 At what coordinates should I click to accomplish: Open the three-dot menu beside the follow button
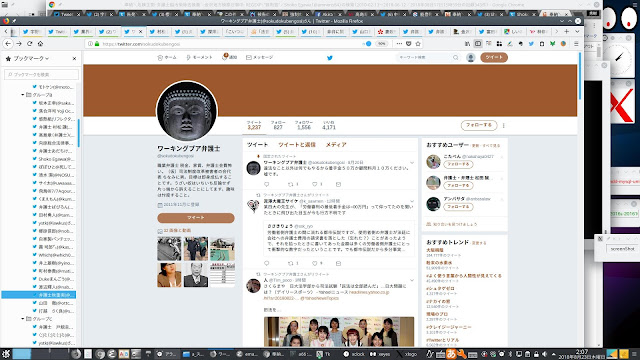pyautogui.click(x=504, y=125)
